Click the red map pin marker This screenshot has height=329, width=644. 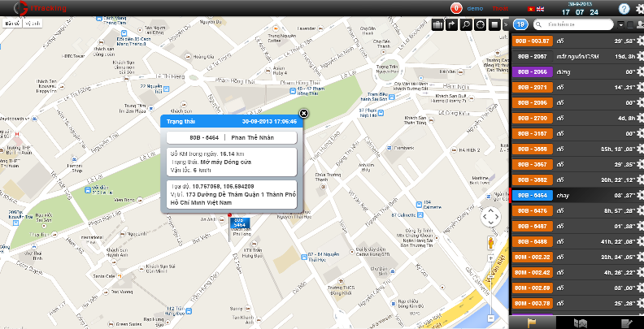click(x=229, y=215)
